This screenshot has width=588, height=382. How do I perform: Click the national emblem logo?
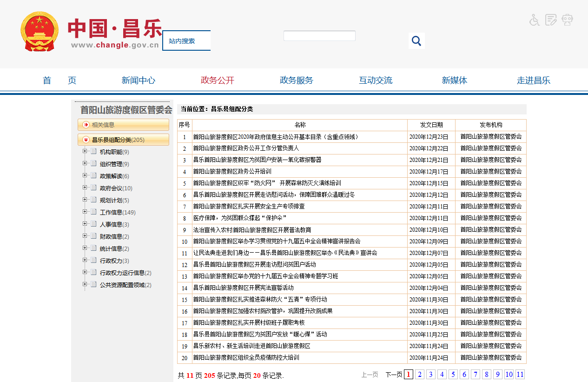pyautogui.click(x=40, y=32)
